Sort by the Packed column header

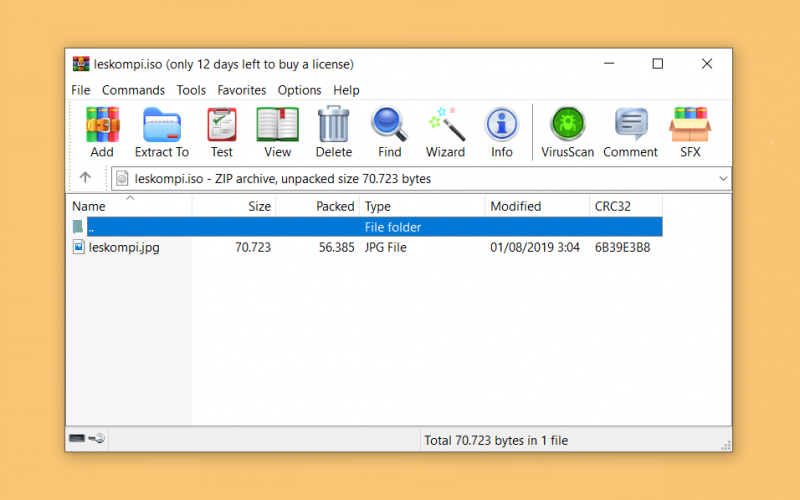pos(318,206)
